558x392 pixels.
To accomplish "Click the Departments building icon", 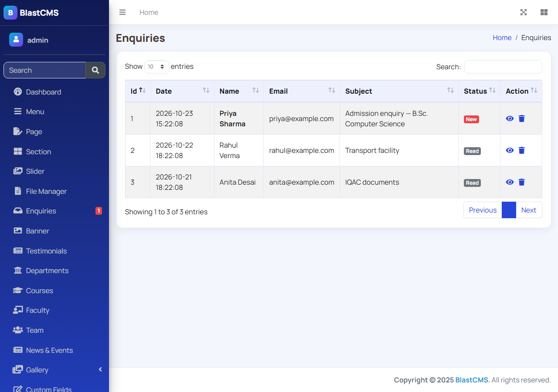I will 18,270.
